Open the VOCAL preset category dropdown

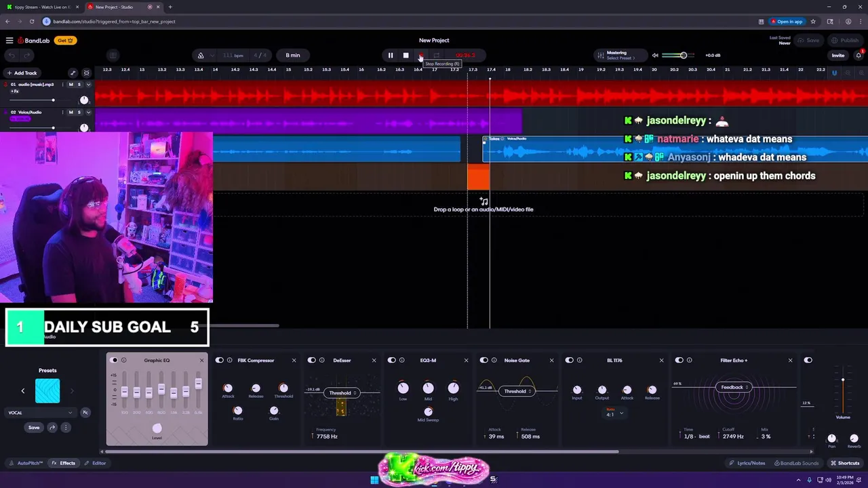click(41, 412)
